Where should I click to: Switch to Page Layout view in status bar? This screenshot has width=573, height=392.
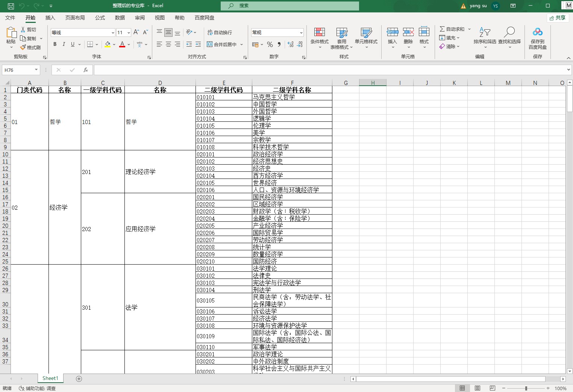477,388
